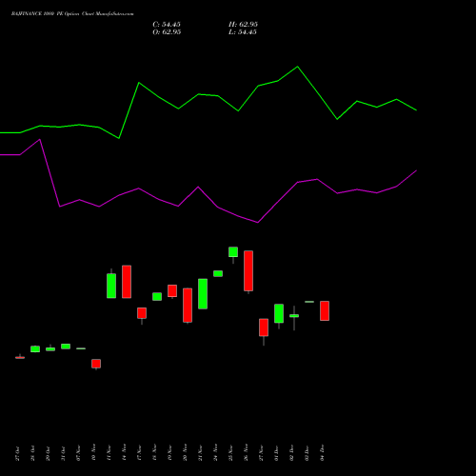476x476 pixels.
Task: Select the red candlestick above 14 Nov
Action: tap(127, 282)
